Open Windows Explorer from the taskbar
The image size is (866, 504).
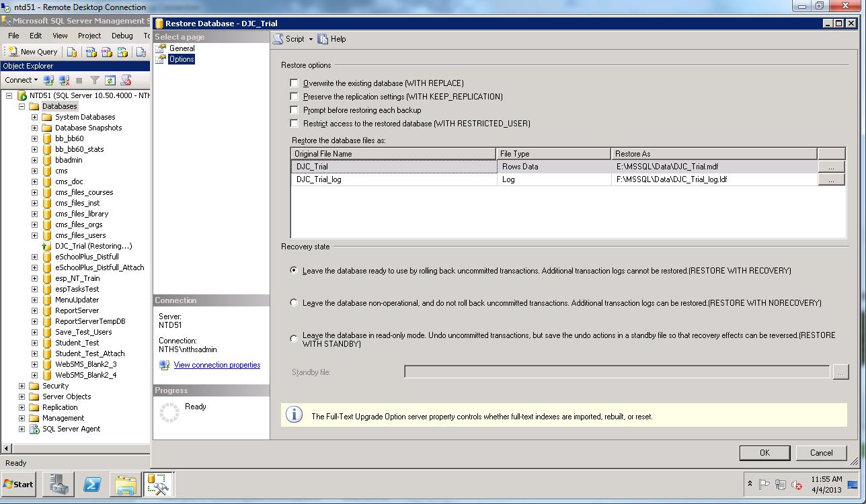[x=126, y=484]
